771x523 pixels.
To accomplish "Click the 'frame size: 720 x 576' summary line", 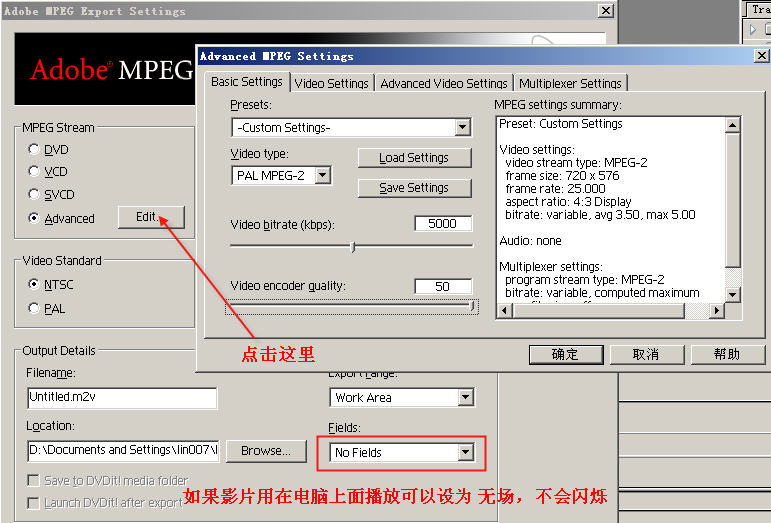I will (x=562, y=175).
